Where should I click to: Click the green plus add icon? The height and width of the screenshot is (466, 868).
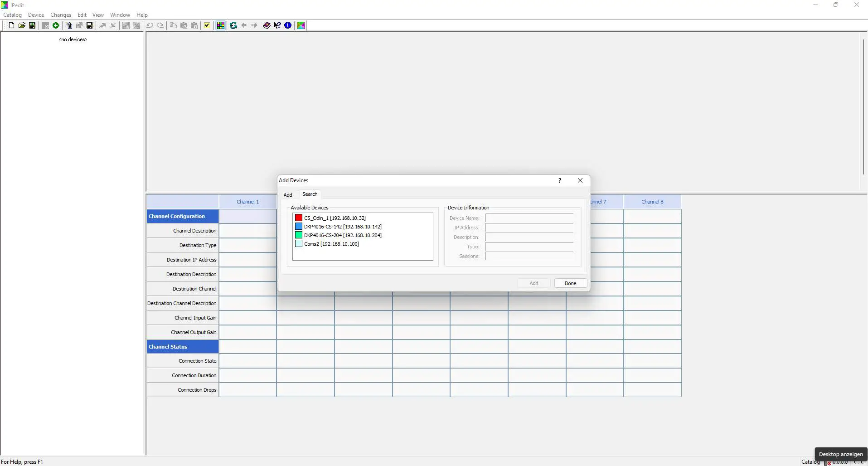click(56, 25)
